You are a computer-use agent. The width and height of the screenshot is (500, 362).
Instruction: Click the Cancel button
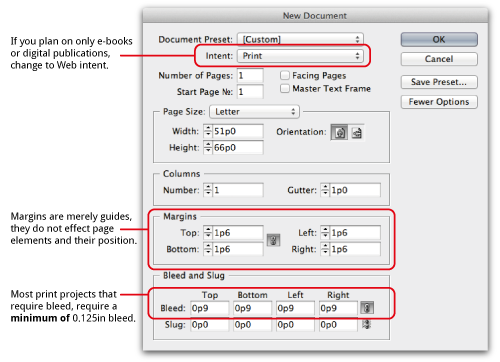[439, 59]
